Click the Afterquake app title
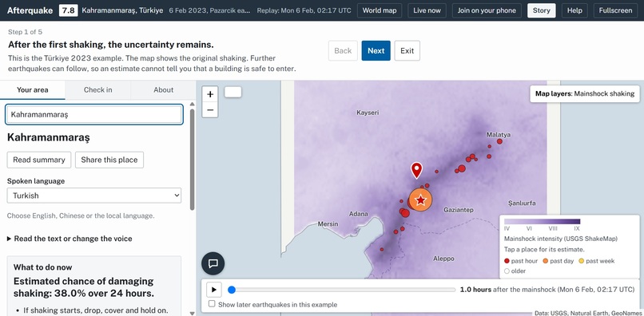Image resolution: width=644 pixels, height=316 pixels. click(30, 10)
